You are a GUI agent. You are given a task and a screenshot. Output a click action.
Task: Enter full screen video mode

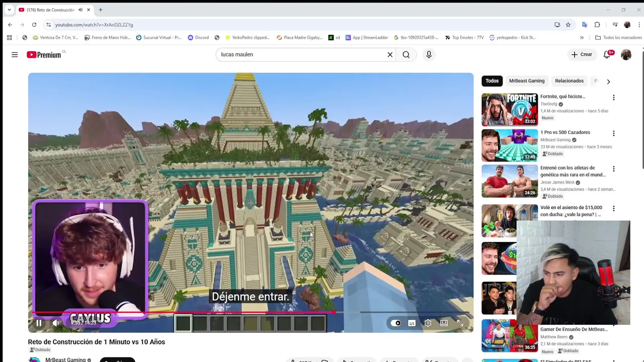point(460,323)
